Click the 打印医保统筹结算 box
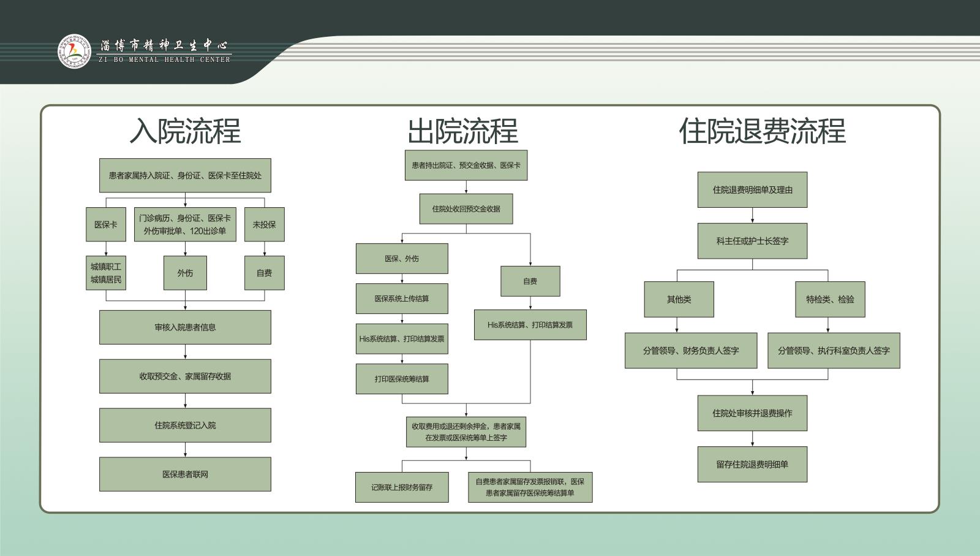Image resolution: width=980 pixels, height=556 pixels. [402, 379]
